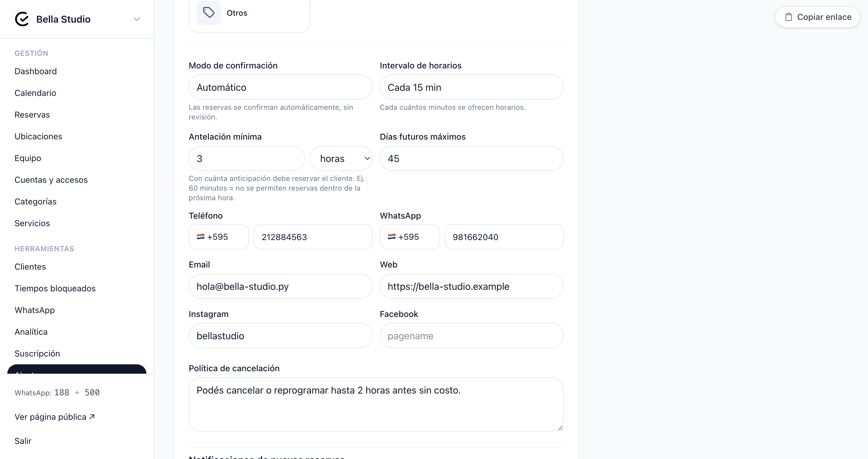Open Clientes under Herramientas

click(x=30, y=267)
